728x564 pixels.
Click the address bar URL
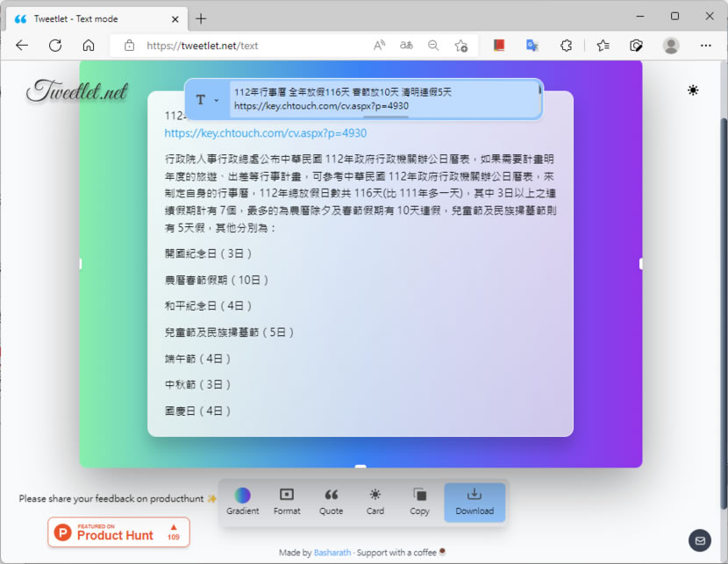202,46
